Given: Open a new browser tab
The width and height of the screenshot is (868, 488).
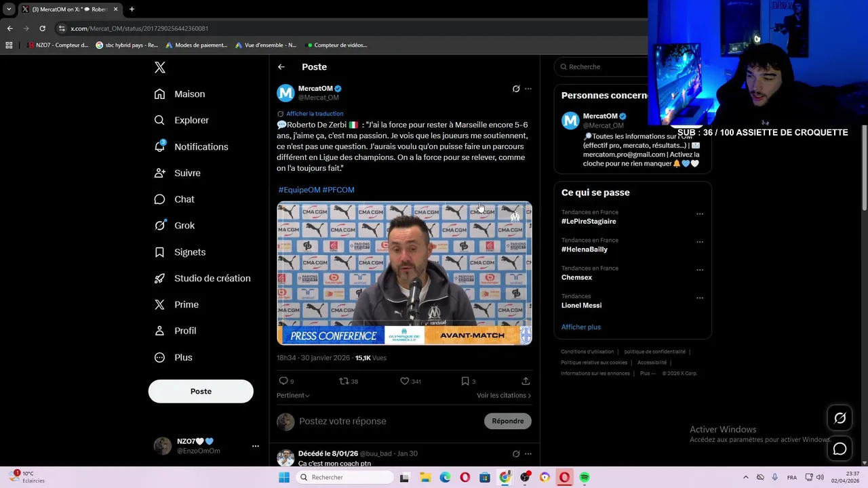Looking at the screenshot, I should coord(132,9).
